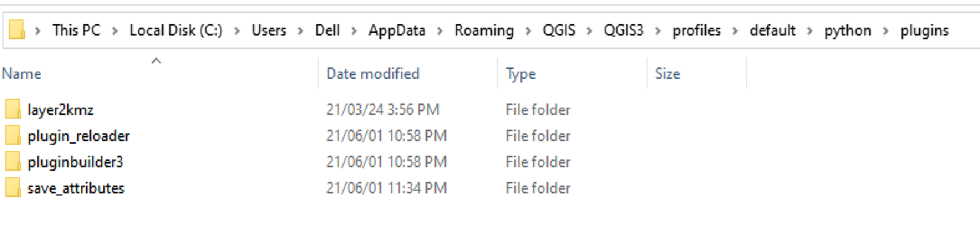Screen dimensions: 980x242
Task: Navigate to Users in the breadcrumb
Action: pos(269,30)
